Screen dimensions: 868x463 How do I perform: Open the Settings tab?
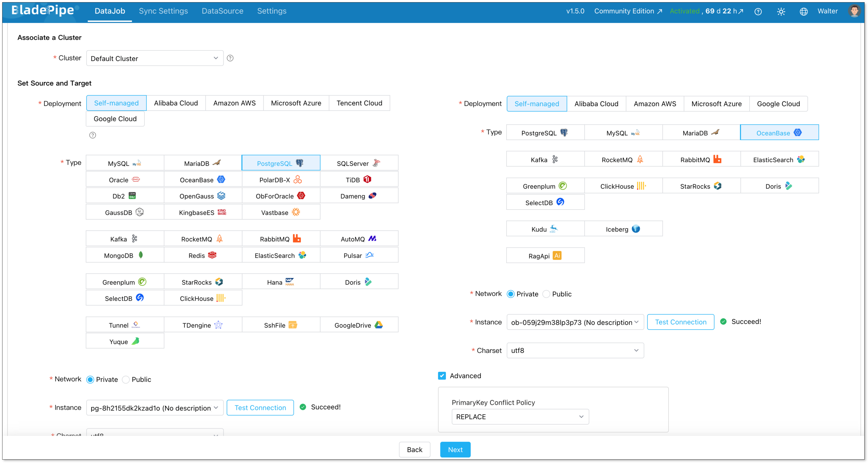(x=271, y=11)
